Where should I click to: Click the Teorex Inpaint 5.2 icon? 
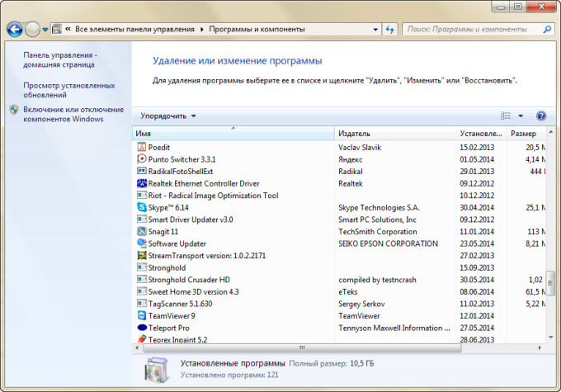142,338
